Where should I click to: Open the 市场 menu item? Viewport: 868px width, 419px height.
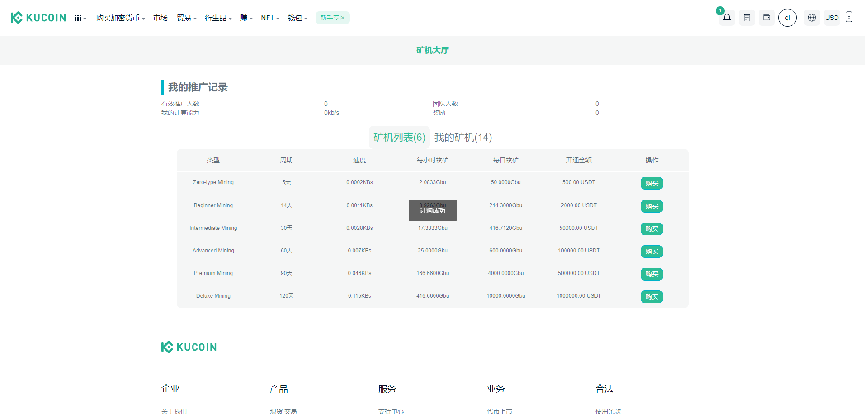160,18
